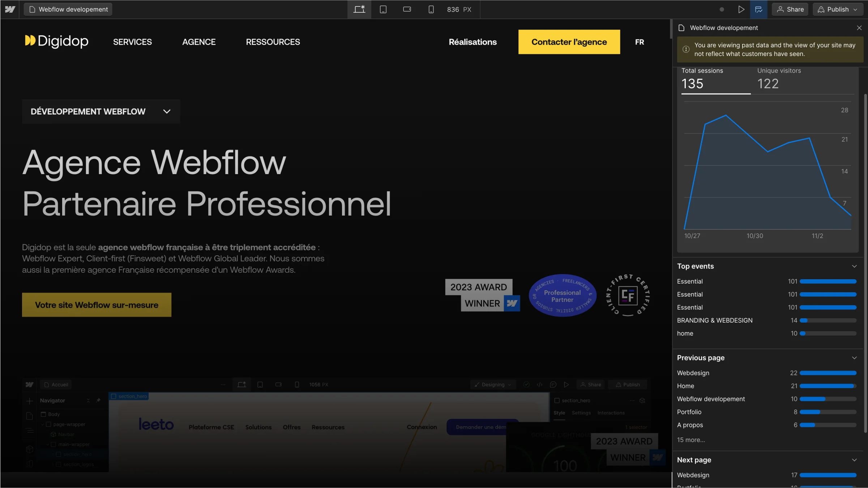This screenshot has width=868, height=488.
Task: Click the Client-First Certified badge
Action: coord(628,295)
